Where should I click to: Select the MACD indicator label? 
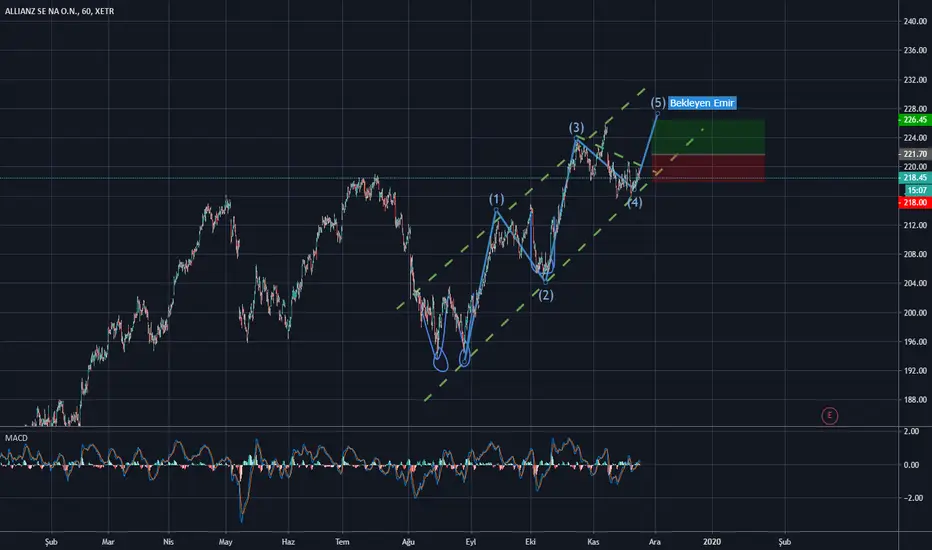[x=16, y=438]
